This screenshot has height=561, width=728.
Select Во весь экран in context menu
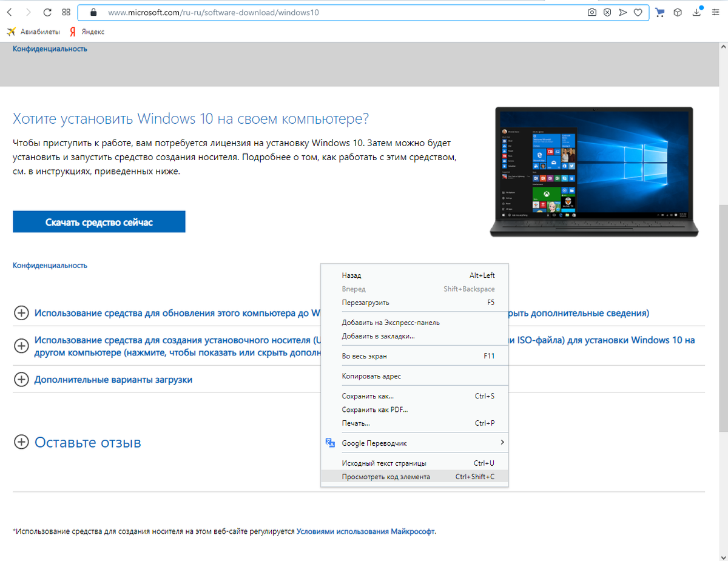[414, 356]
